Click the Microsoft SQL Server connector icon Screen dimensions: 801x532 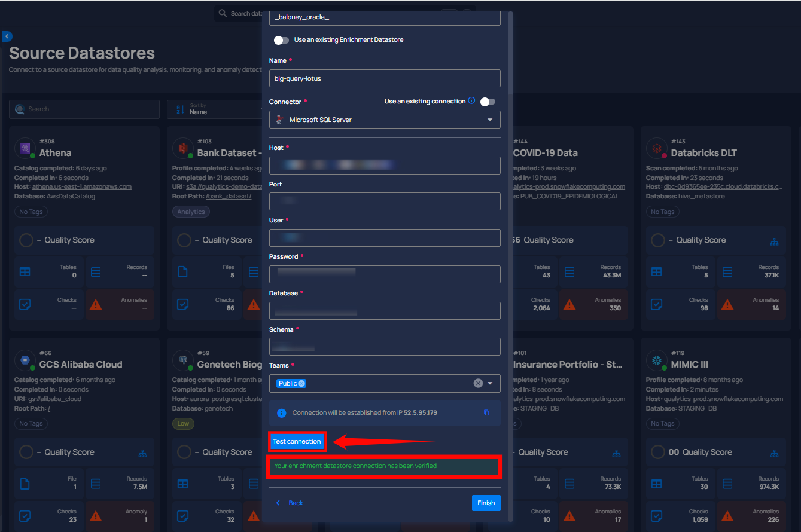278,120
